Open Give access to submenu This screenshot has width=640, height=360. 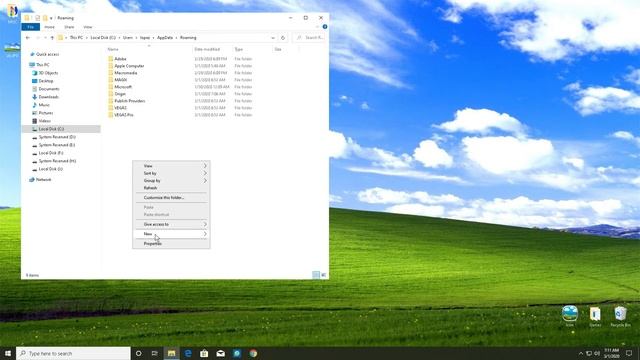[x=171, y=224]
